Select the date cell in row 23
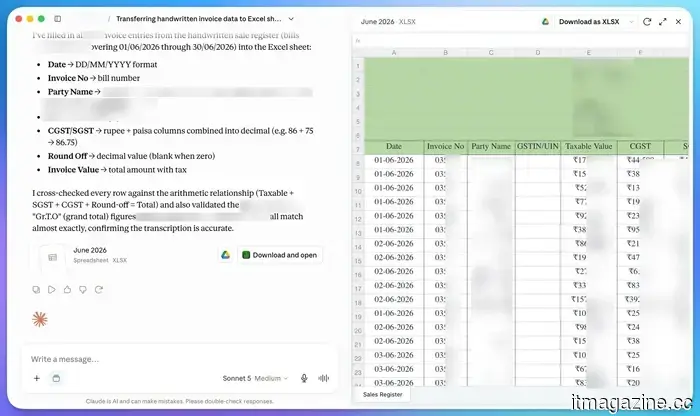The image size is (700, 416). coord(394,369)
